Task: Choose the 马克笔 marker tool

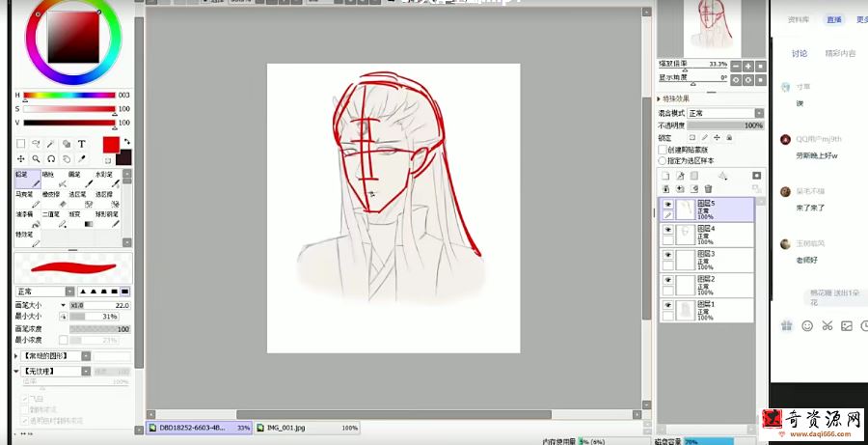Action: (28, 199)
